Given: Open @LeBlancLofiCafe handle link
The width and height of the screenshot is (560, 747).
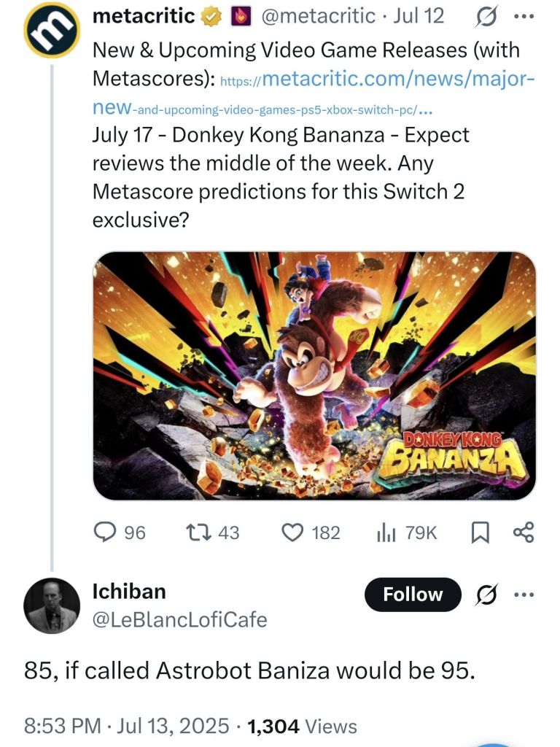Looking at the screenshot, I should (x=179, y=620).
